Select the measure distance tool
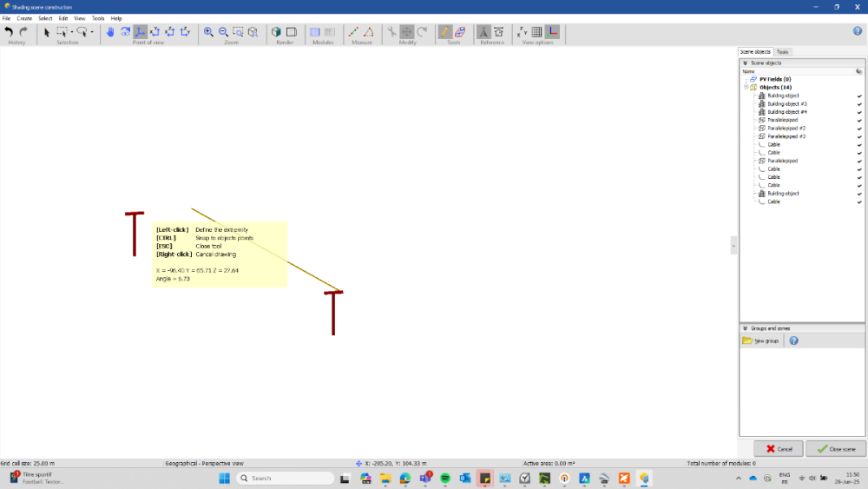This screenshot has height=489, width=868. pyautogui.click(x=354, y=32)
